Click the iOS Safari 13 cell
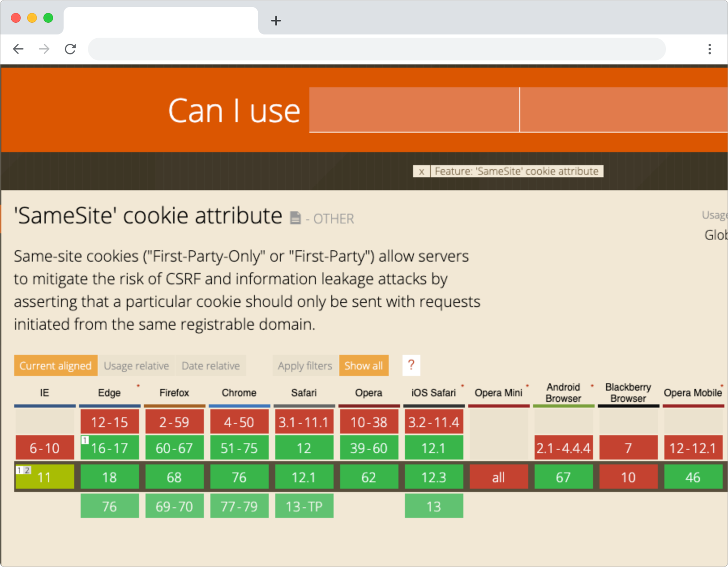This screenshot has height=567, width=728. coord(434,506)
